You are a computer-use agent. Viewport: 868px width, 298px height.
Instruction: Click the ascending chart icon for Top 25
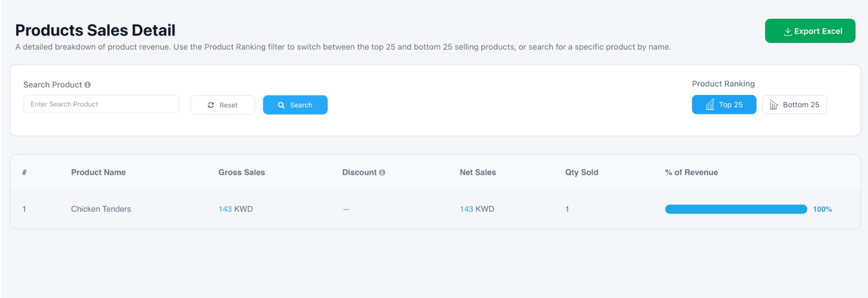point(710,105)
